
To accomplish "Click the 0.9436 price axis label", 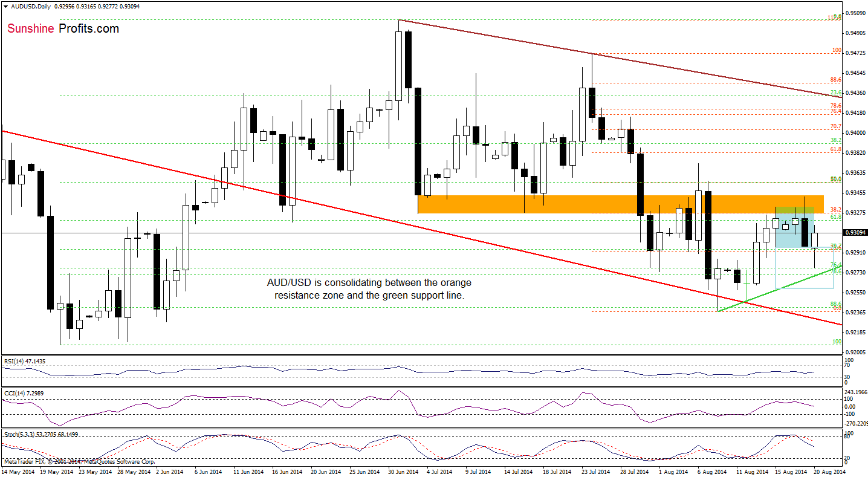I will [x=855, y=92].
